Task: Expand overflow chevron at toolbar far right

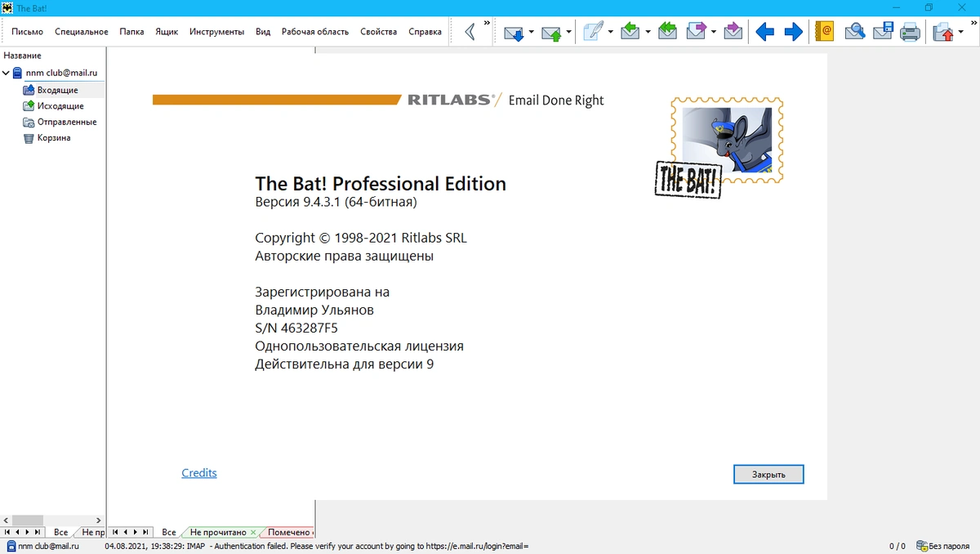Action: point(973,23)
